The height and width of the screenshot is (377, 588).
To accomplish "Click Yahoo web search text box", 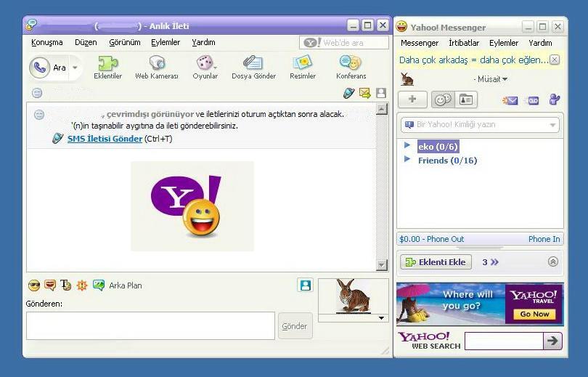I will [x=504, y=341].
